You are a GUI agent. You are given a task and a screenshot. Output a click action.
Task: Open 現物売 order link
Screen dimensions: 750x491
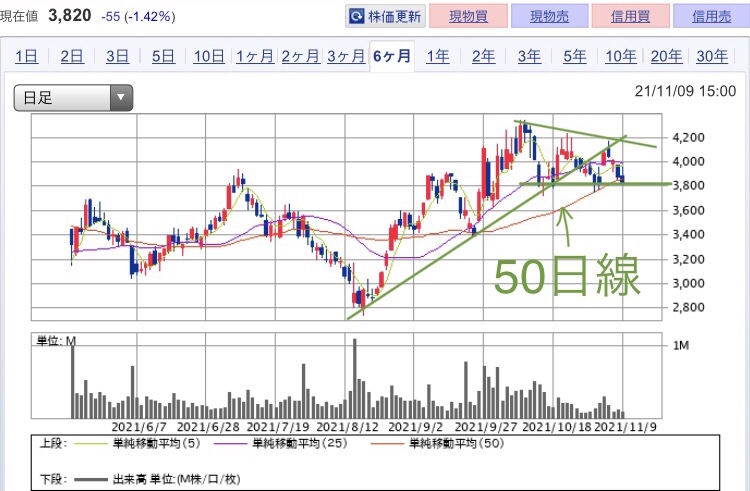pyautogui.click(x=550, y=17)
